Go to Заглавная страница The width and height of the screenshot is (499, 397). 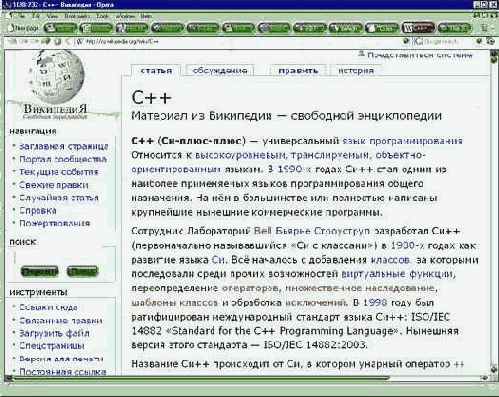pyautogui.click(x=63, y=146)
